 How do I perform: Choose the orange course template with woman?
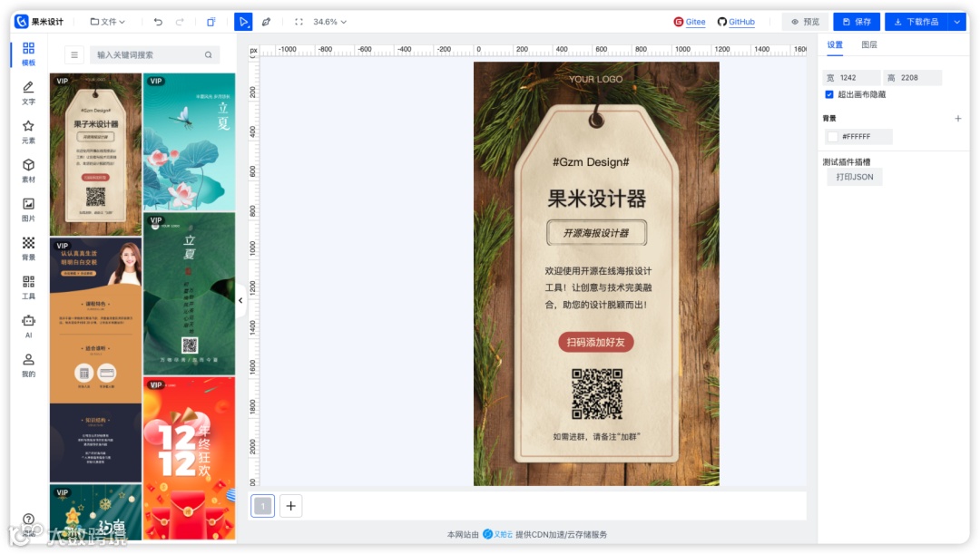pyautogui.click(x=95, y=360)
